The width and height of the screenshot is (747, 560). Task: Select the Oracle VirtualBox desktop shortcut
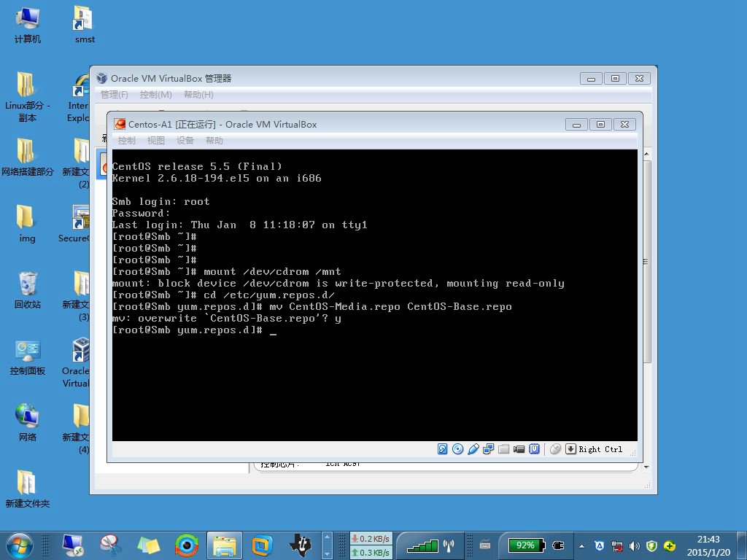click(76, 363)
